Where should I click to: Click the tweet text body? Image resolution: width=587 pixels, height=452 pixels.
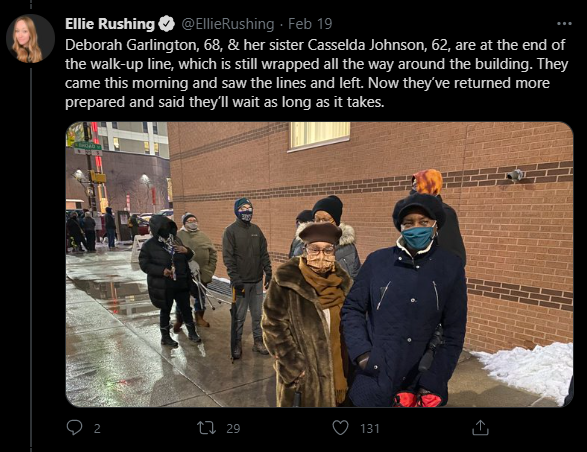coord(316,73)
